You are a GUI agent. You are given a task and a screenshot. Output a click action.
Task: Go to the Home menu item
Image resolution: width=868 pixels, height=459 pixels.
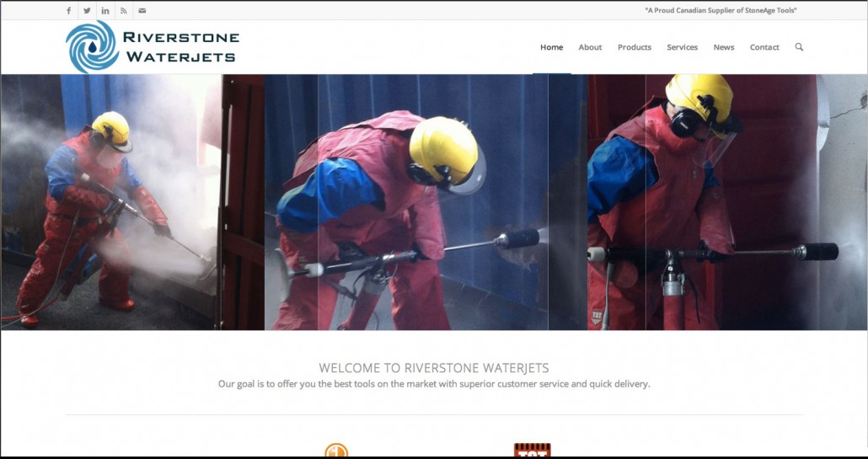point(551,47)
